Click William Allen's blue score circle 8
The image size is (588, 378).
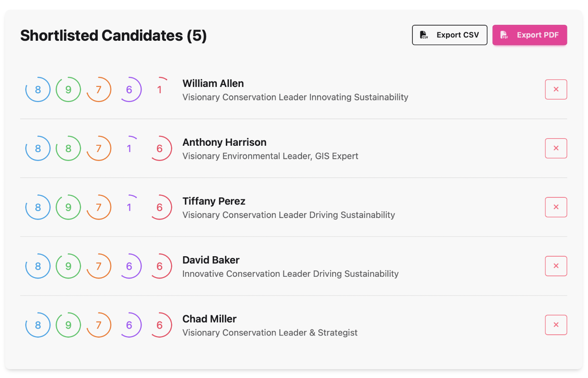(38, 89)
